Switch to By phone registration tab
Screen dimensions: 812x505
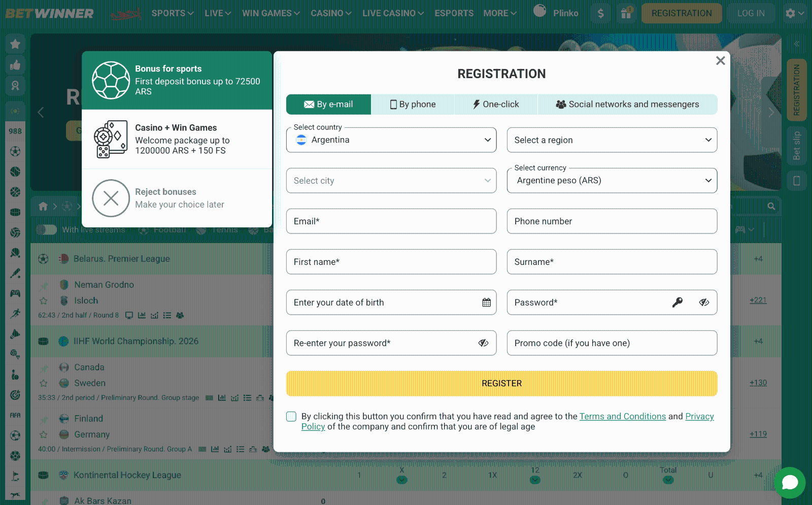[413, 104]
